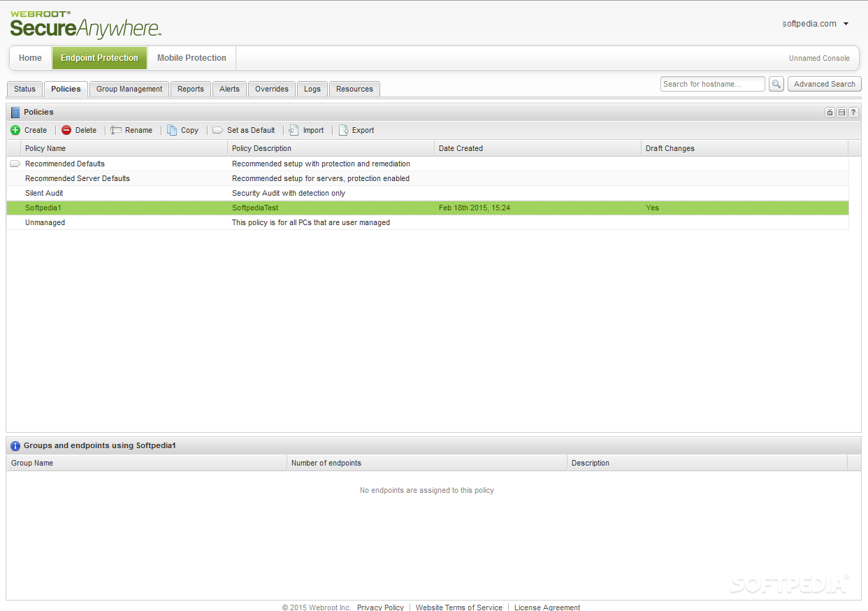Click the Description column header in groups table
Viewport: 868px width, 611px height.
click(x=707, y=463)
